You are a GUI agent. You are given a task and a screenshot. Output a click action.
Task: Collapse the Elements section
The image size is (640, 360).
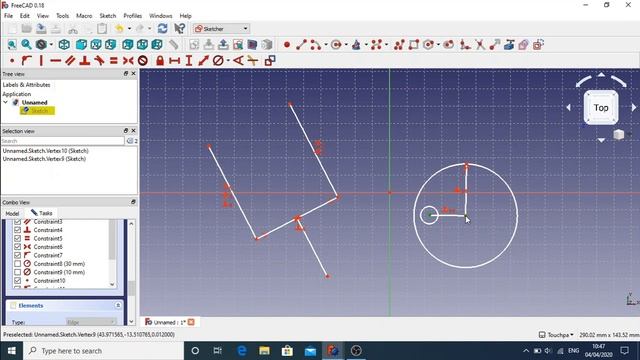tap(118, 305)
